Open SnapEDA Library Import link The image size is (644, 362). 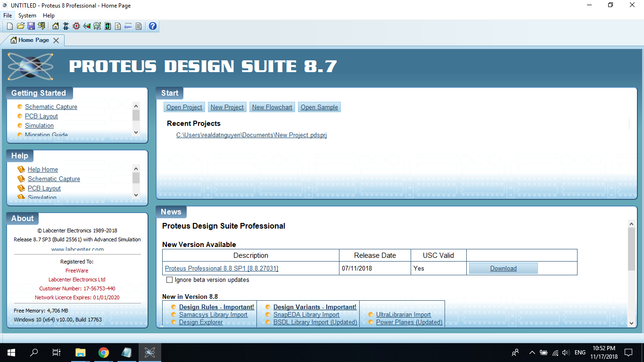coord(306,314)
